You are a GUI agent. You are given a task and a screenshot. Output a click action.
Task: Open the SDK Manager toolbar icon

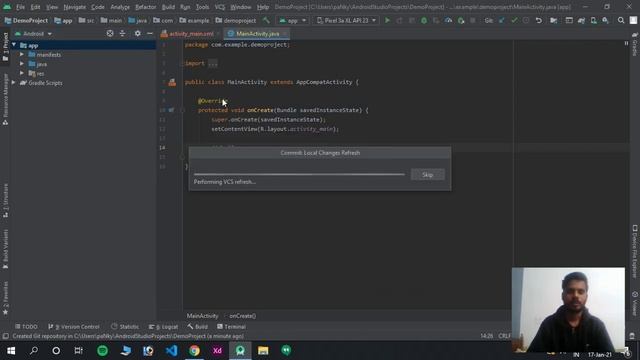(x=606, y=20)
